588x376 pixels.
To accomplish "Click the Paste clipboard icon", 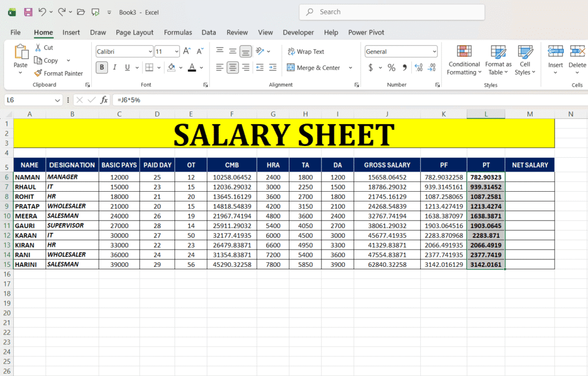I will 21,52.
